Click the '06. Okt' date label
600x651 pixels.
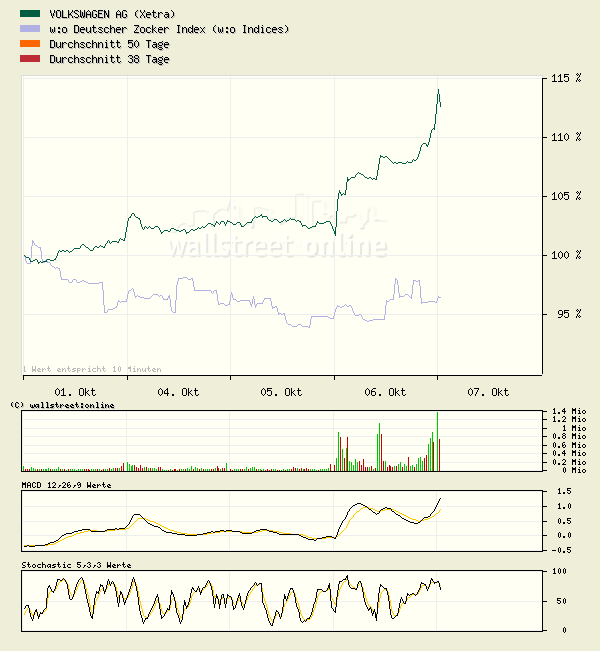pos(385,392)
